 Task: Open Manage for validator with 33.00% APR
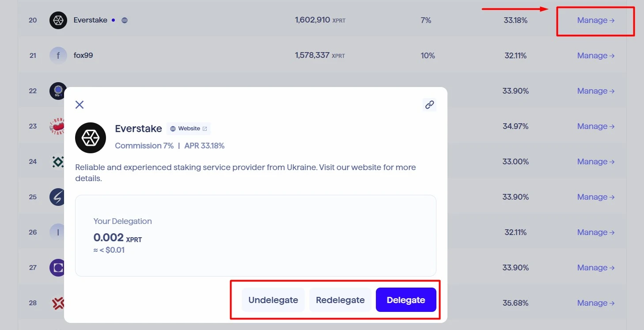pos(596,162)
